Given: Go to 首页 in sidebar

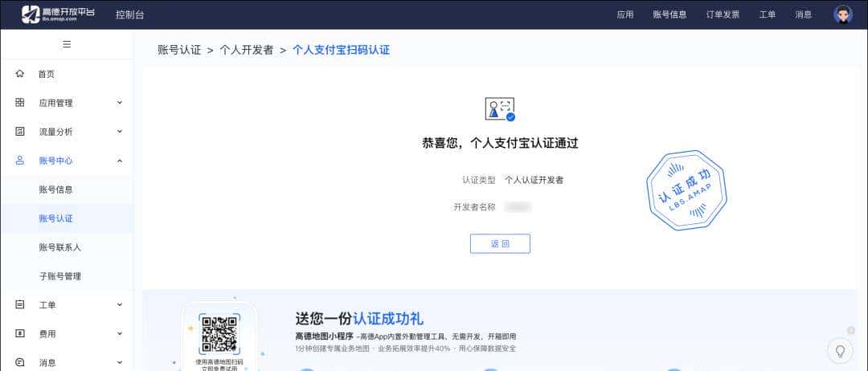Looking at the screenshot, I should (x=47, y=74).
